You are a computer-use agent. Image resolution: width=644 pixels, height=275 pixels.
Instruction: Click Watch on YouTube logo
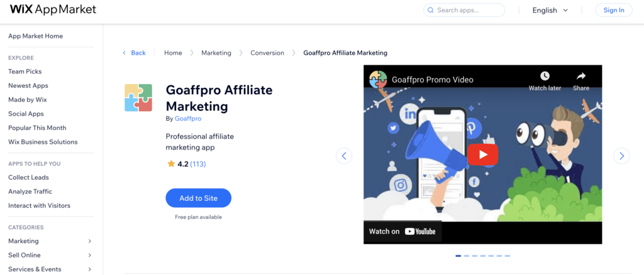(x=403, y=231)
